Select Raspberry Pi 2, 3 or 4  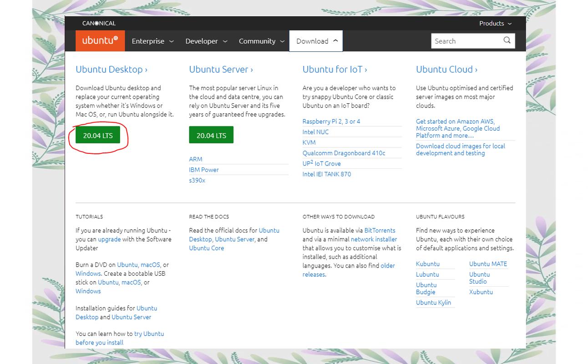pos(331,121)
